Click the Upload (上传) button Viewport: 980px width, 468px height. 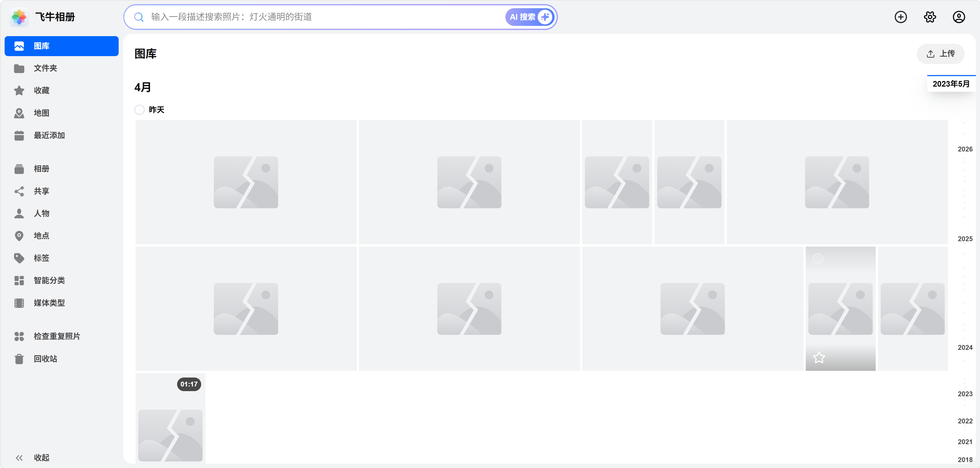click(x=941, y=54)
